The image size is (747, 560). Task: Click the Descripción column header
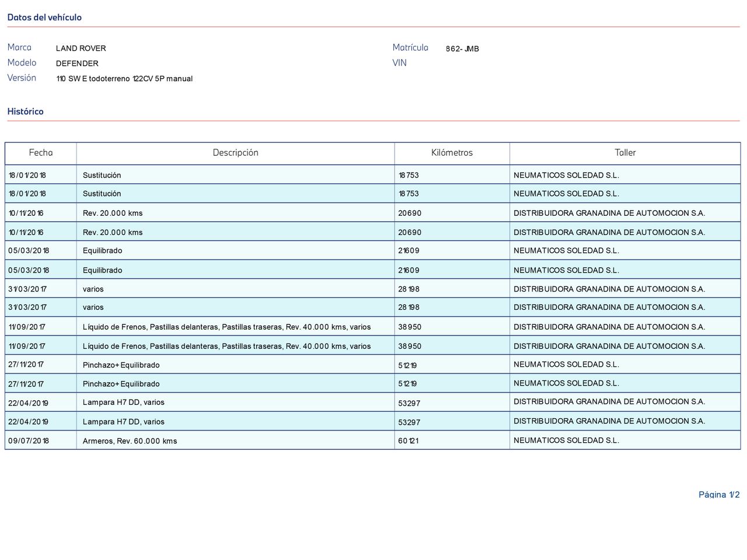coord(235,153)
